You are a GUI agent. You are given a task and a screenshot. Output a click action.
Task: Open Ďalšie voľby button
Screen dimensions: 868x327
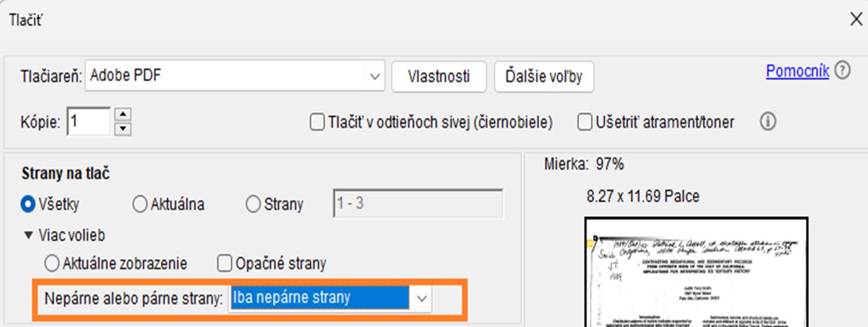(544, 77)
